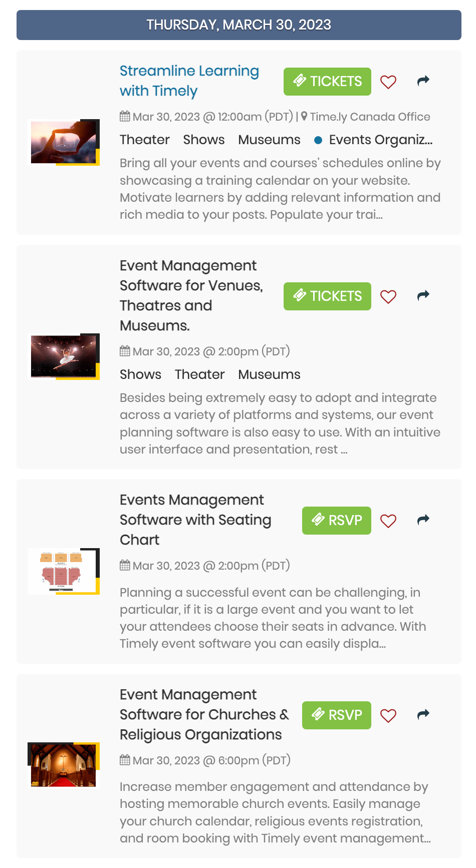Click TICKETS button for Streamline Learning event
This screenshot has height=868, width=476.
click(x=327, y=82)
